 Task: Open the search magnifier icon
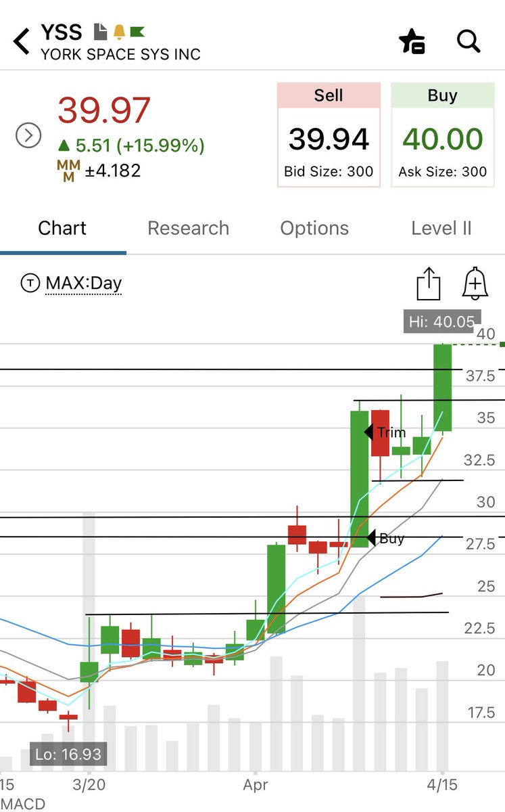click(x=468, y=41)
